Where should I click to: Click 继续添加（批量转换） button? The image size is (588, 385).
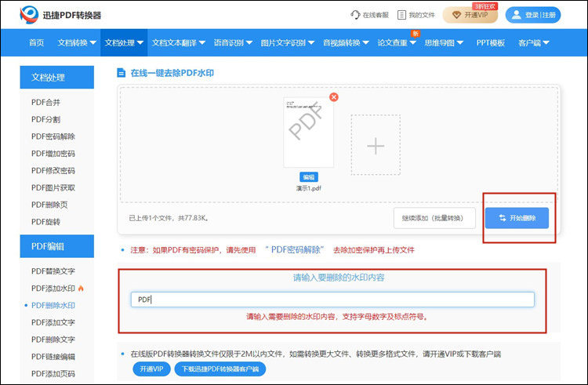coord(434,218)
